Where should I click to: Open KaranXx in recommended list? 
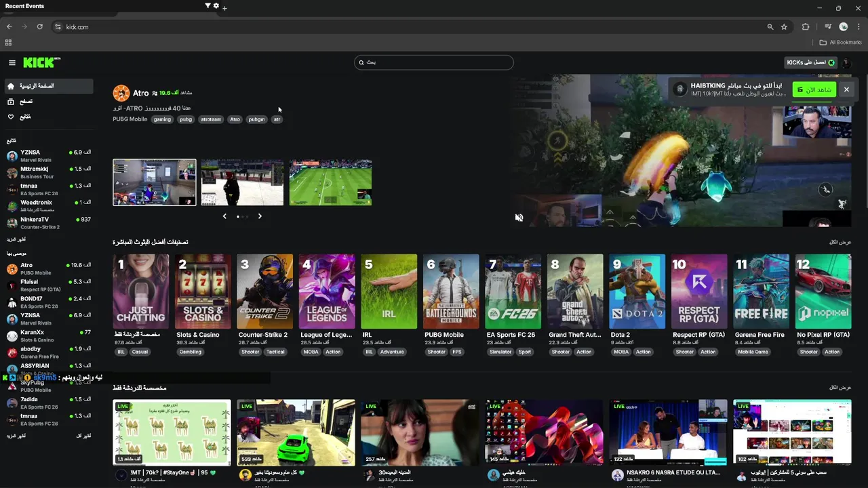(x=47, y=335)
